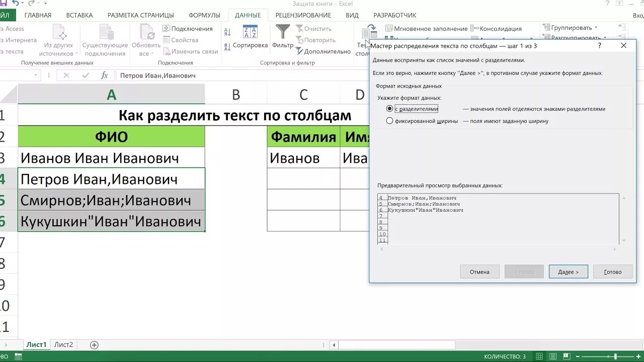
Task: Close the text-to-columns wizard dialog
Action: pyautogui.click(x=624, y=45)
